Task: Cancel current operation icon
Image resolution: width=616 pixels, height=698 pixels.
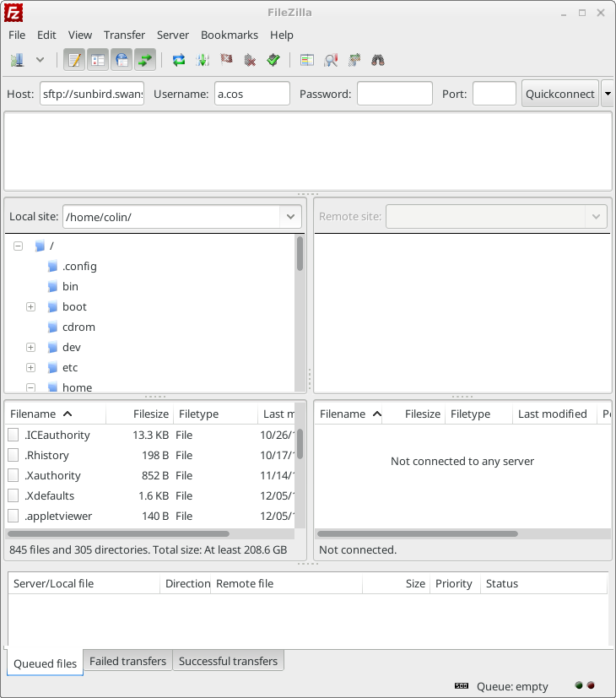Action: pyautogui.click(x=226, y=60)
